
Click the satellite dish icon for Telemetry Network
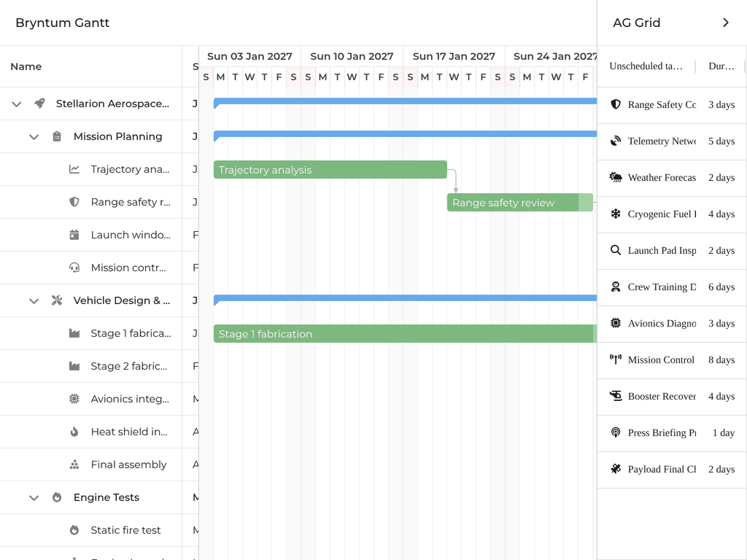(616, 141)
